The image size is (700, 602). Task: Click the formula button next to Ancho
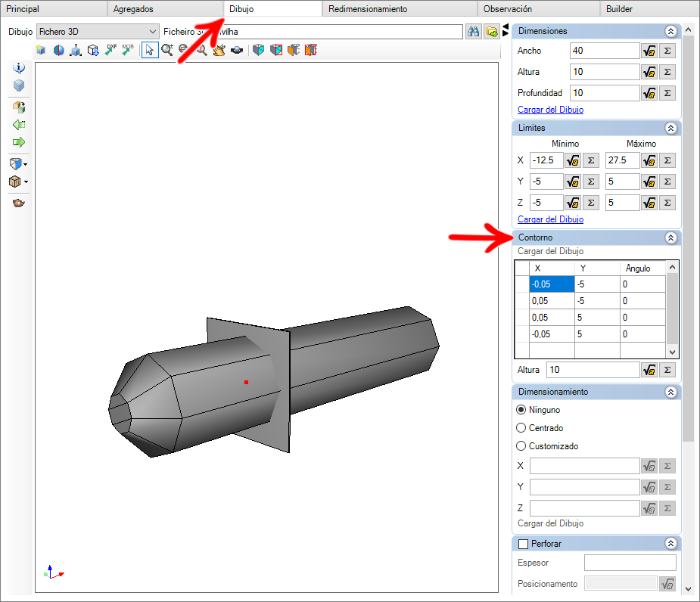(649, 51)
